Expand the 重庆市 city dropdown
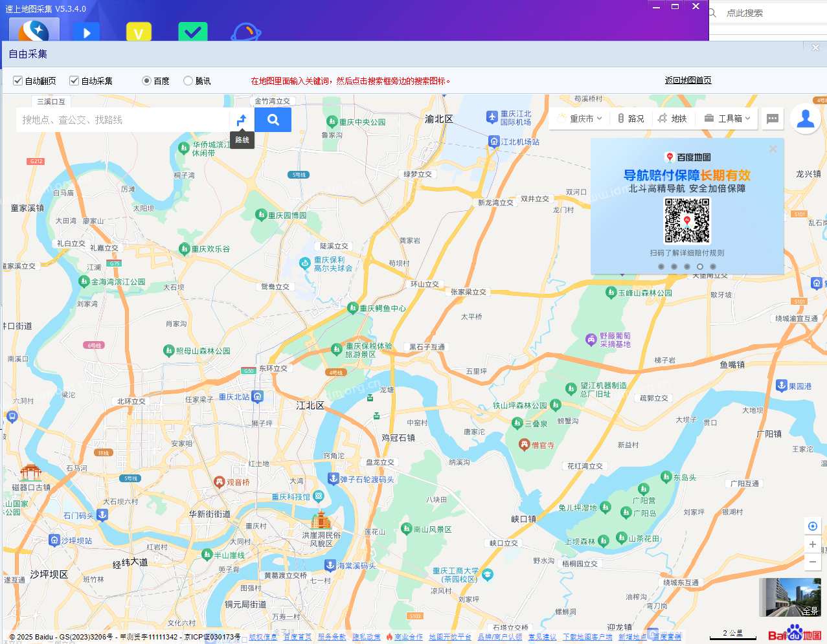This screenshot has height=644, width=827. pos(580,118)
